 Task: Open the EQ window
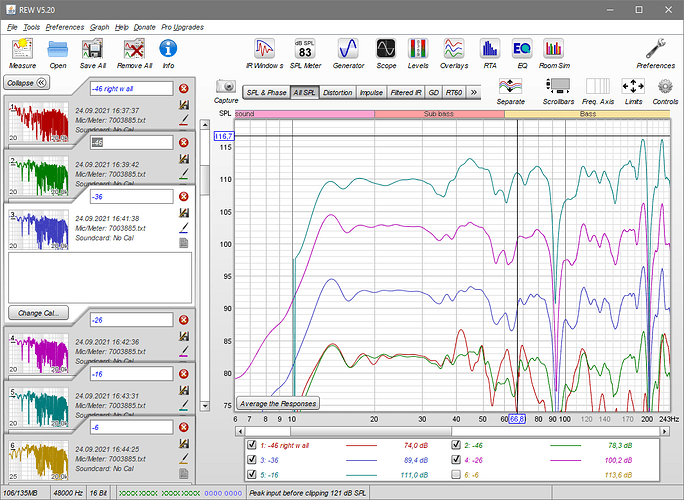tap(521, 49)
